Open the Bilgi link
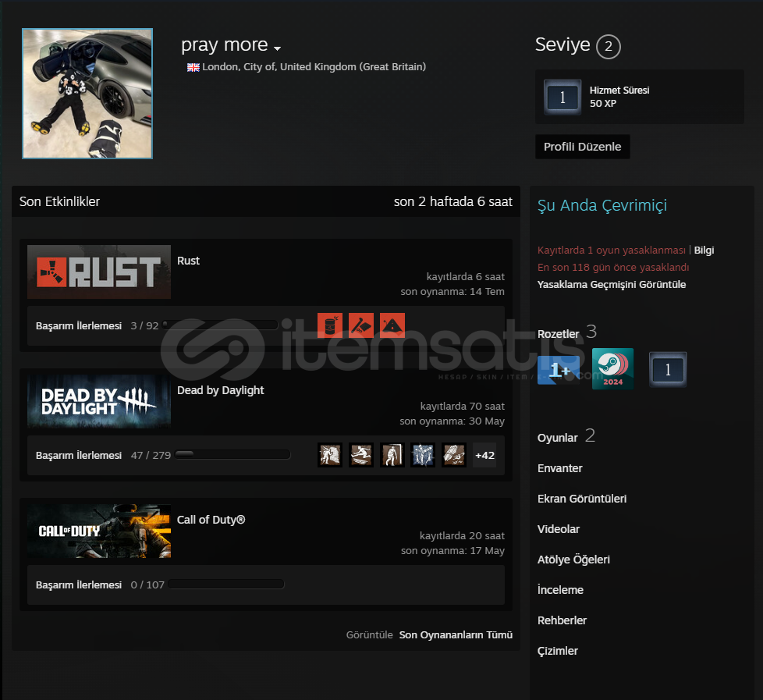This screenshot has width=763, height=700. pos(704,251)
